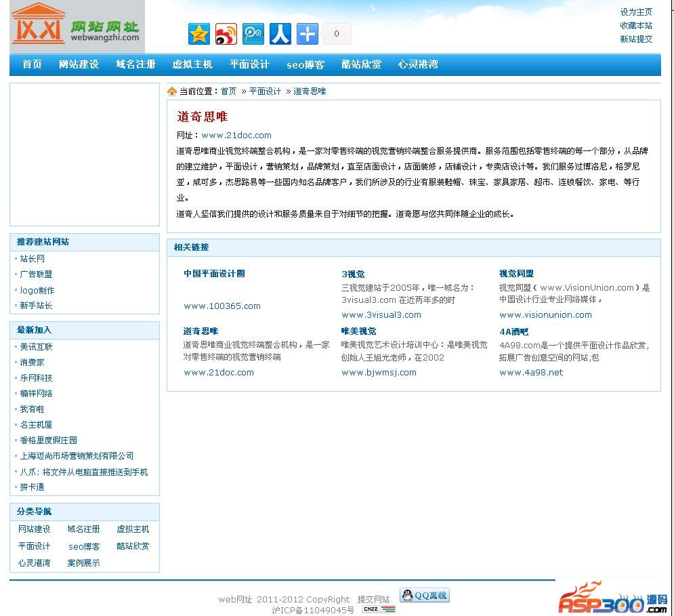Screen dimensions: 674x616
Task: Open 广告联盟 in recommended sites
Action: pos(36,274)
